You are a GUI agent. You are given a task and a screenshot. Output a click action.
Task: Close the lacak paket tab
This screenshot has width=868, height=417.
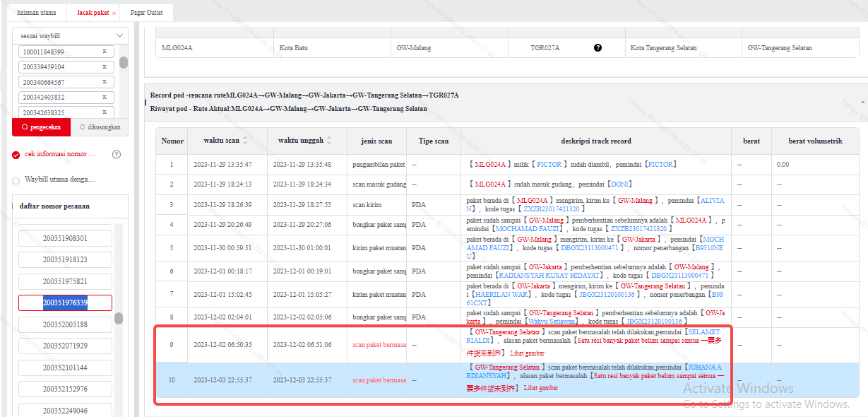[x=114, y=13]
